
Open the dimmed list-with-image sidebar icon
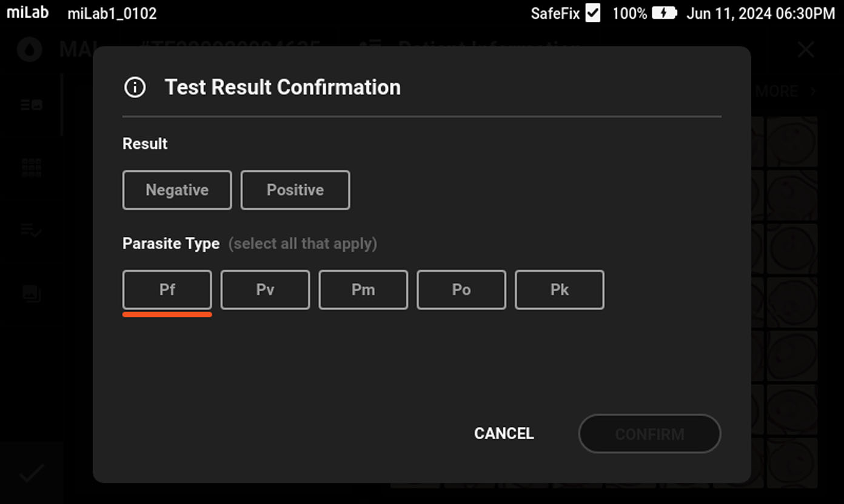pos(32,105)
